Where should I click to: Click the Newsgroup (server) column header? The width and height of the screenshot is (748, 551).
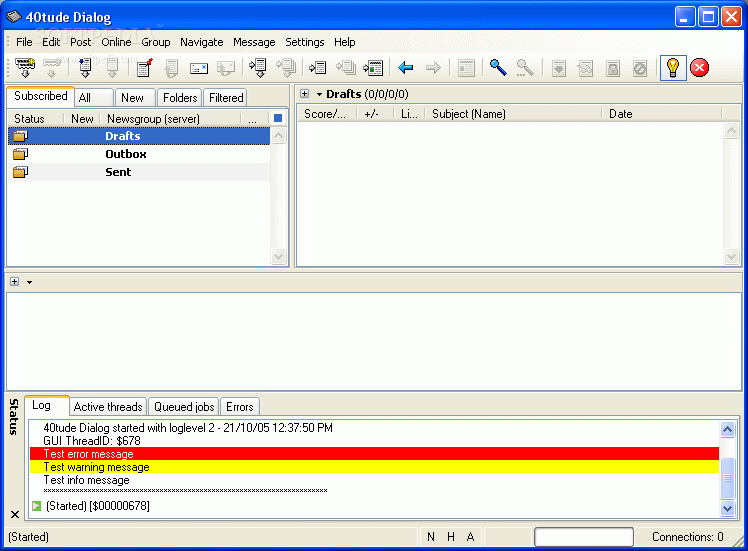click(x=171, y=119)
